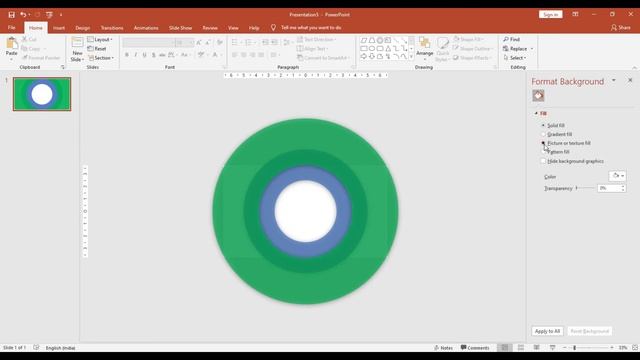Viewport: 640px width, 360px height.
Task: Click the Find magnifier icon
Action: (506, 39)
